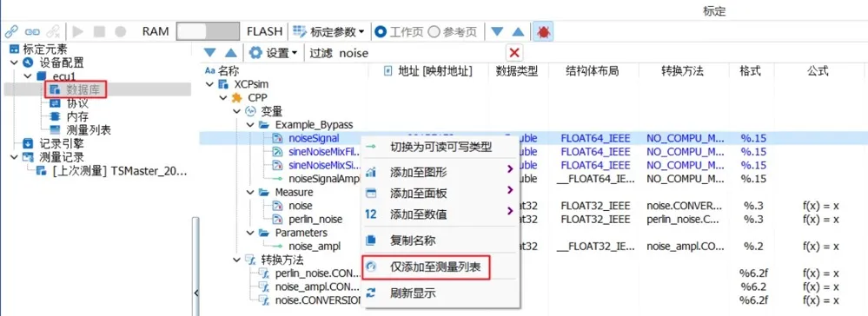
Task: Toggle the RAM/FLASH switch
Action: point(209,31)
